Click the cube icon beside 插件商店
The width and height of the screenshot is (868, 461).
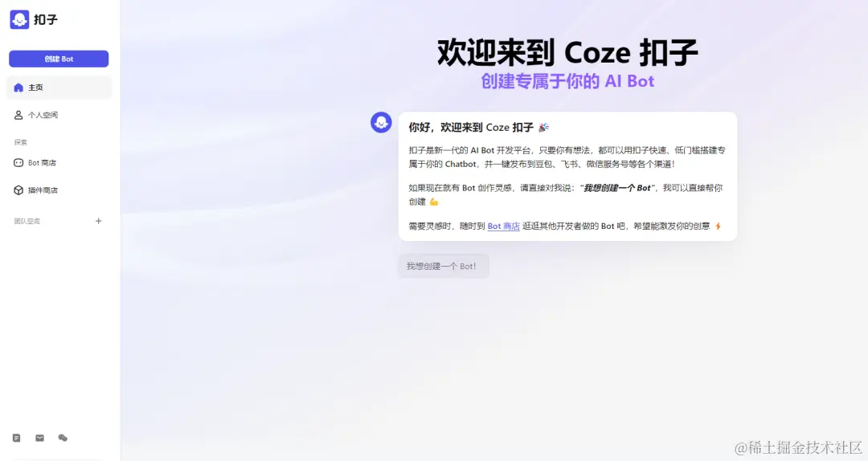[18, 190]
